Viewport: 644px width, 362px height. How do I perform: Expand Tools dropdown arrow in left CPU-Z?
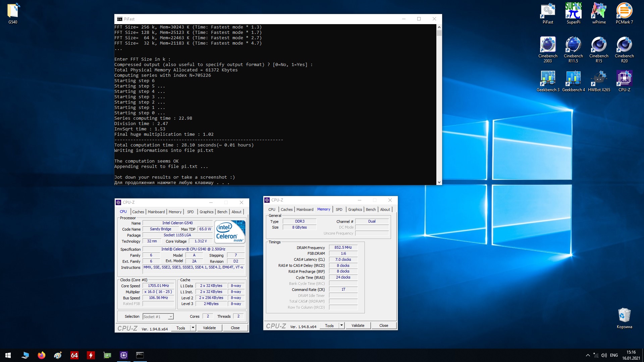(x=193, y=328)
